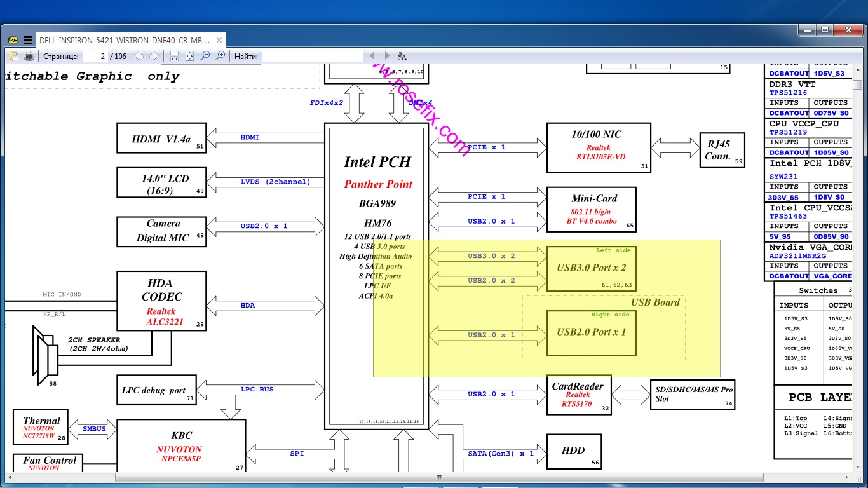Viewport: 868px width, 488px height.
Task: Click the page number field
Action: click(x=95, y=56)
